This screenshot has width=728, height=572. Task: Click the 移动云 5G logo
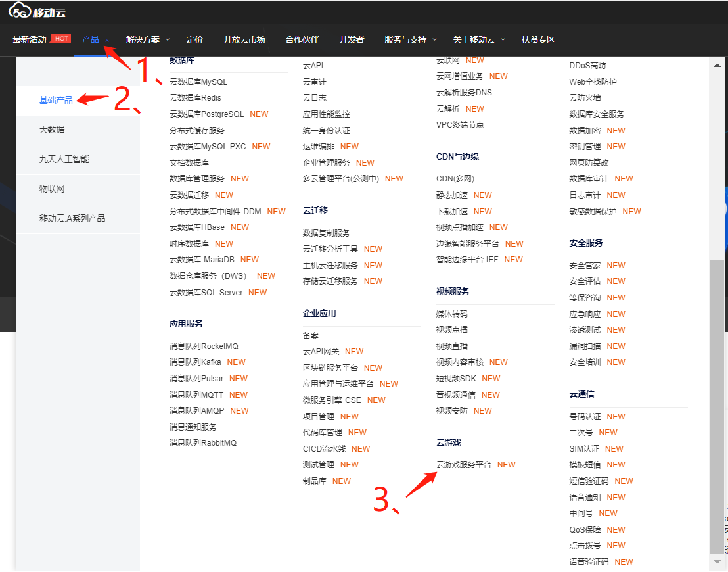point(37,11)
